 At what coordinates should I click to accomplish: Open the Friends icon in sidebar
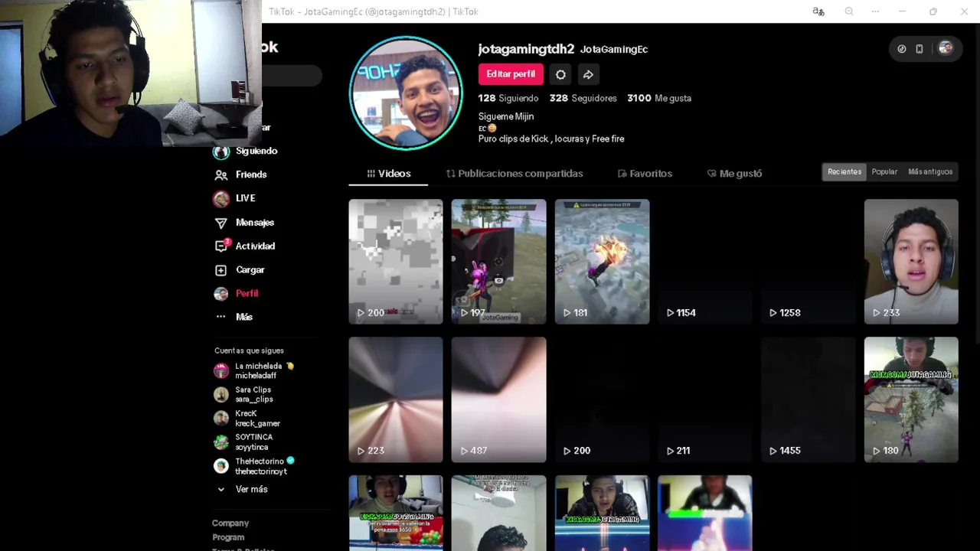click(x=221, y=174)
